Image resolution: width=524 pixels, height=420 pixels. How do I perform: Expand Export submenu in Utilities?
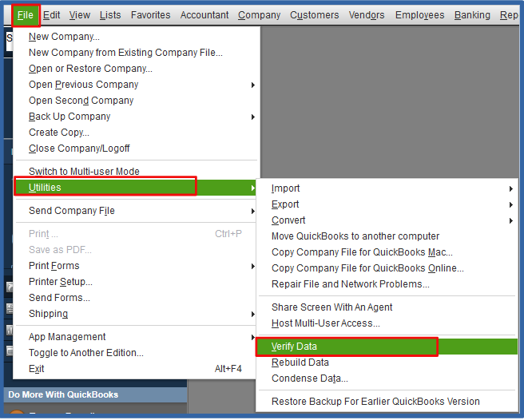387,205
